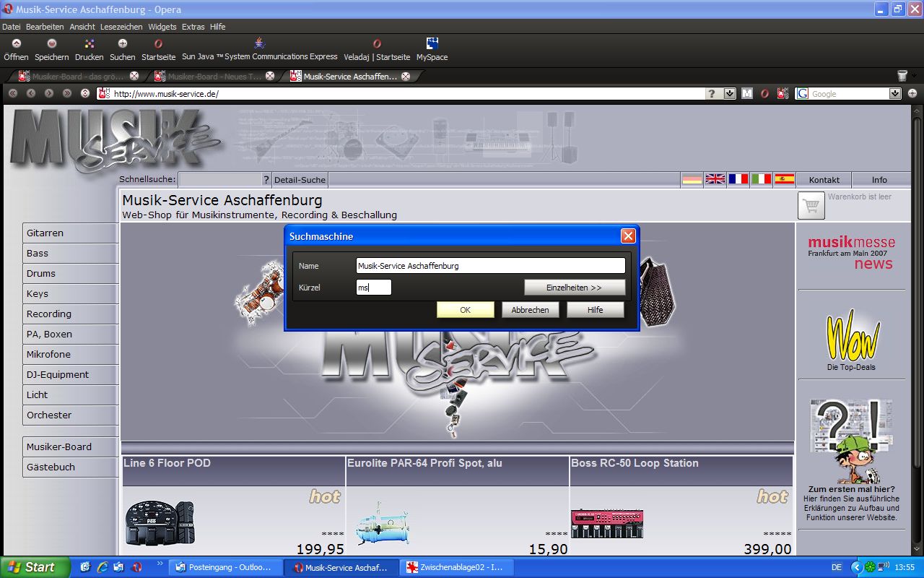Close the Musik-Service Aschaffen... tab
The image size is (924, 578).
point(406,76)
